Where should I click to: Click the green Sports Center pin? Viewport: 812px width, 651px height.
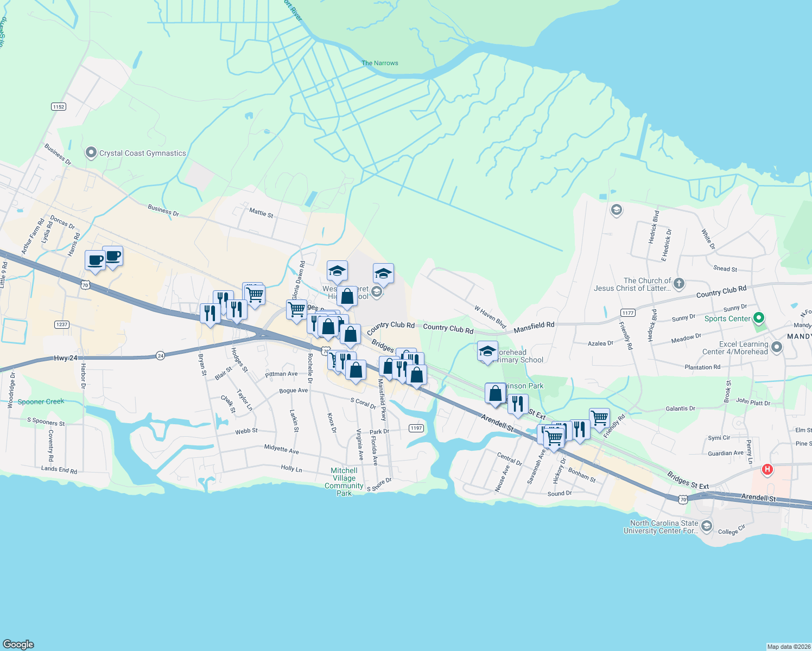pos(759,318)
